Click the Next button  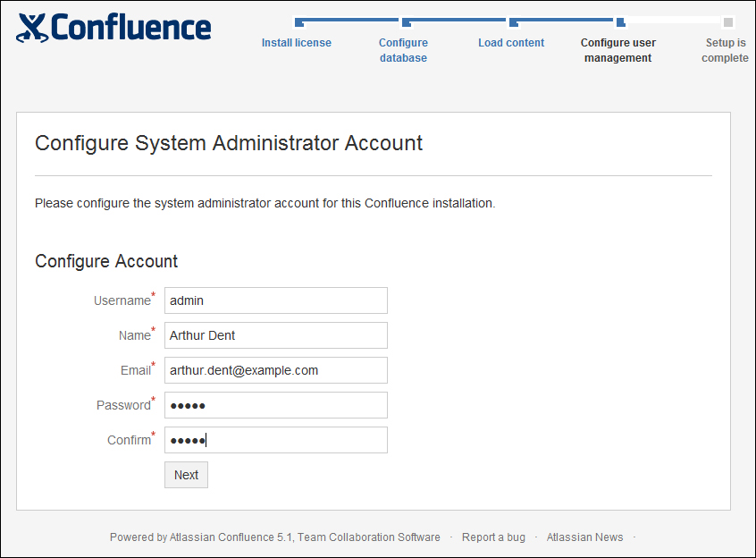click(186, 475)
